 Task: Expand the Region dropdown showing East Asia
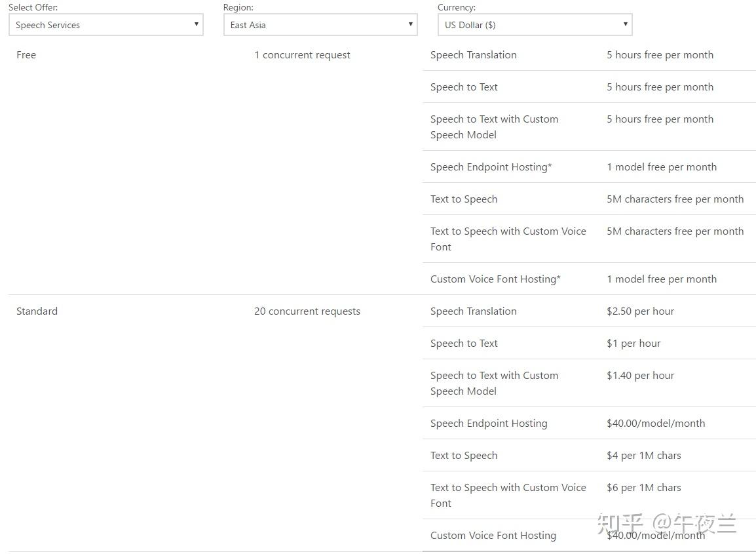pyautogui.click(x=320, y=25)
